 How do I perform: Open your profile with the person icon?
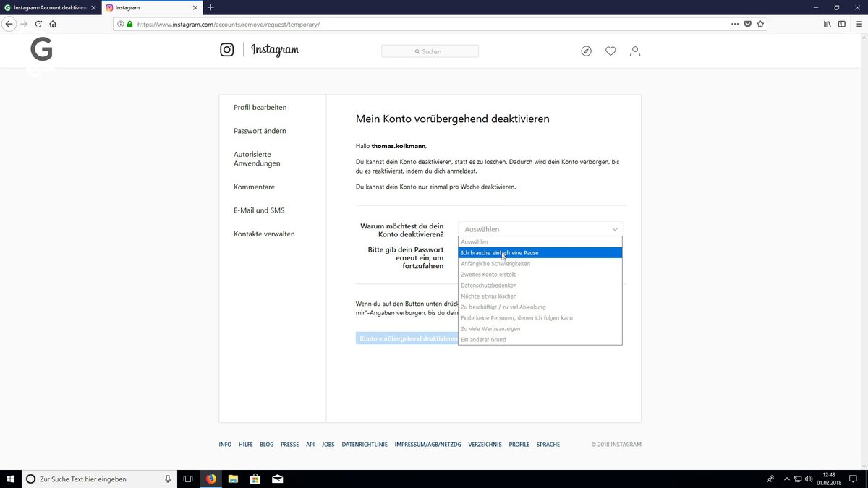click(x=634, y=51)
